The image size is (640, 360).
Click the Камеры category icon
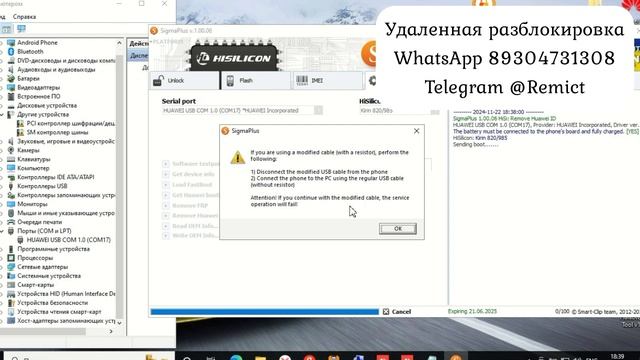[11, 150]
